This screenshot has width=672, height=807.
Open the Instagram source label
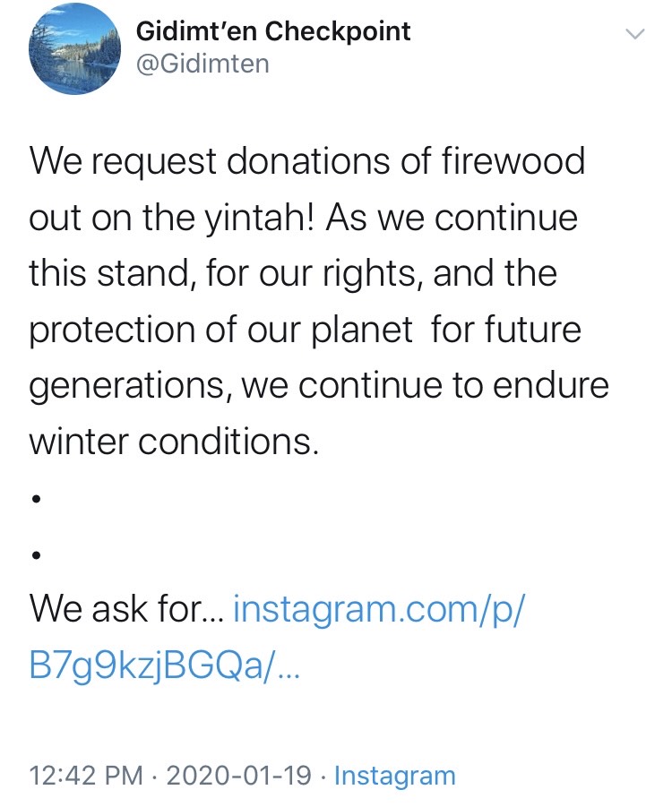click(395, 776)
